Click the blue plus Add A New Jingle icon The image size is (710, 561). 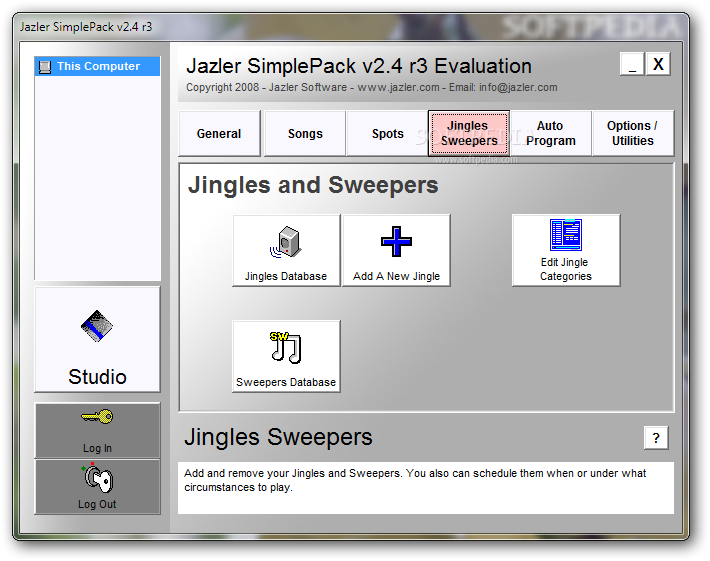pyautogui.click(x=396, y=241)
